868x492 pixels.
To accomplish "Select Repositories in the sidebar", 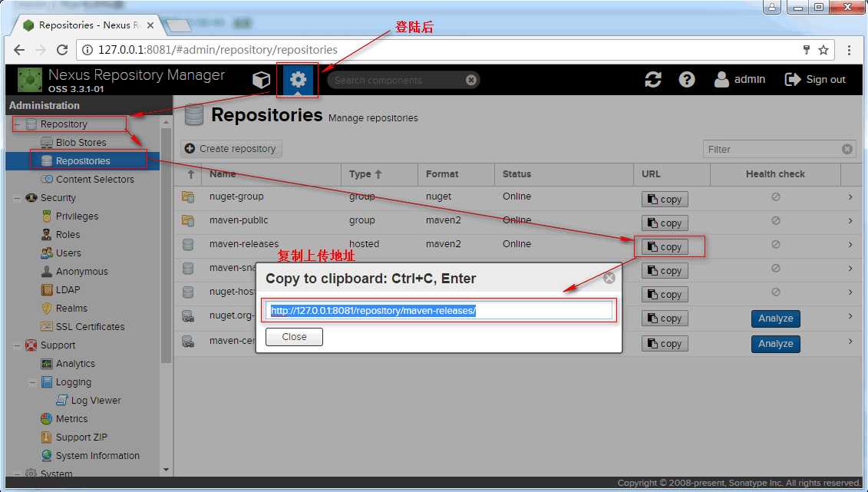I will (x=82, y=160).
